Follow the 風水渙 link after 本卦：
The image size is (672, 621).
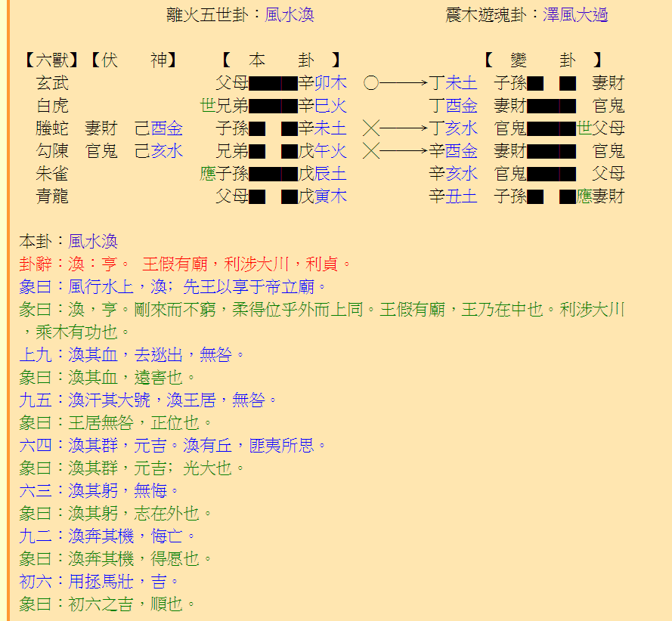pos(93,242)
